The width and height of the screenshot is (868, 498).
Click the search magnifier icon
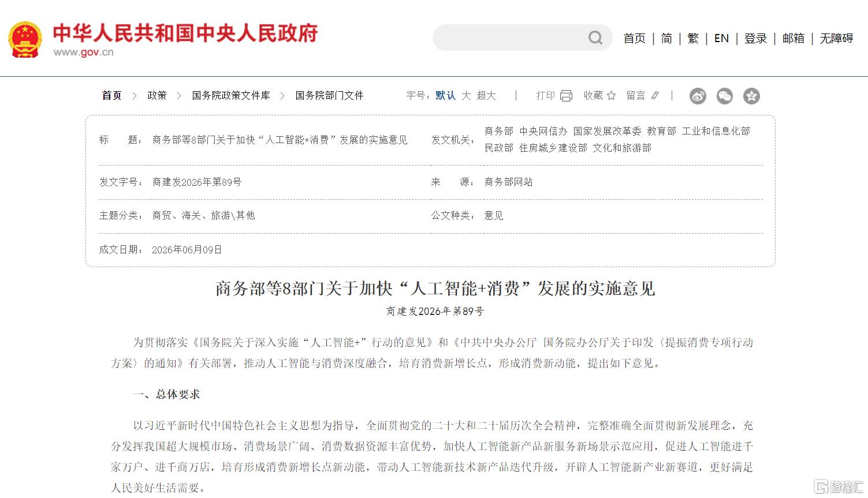coord(595,38)
